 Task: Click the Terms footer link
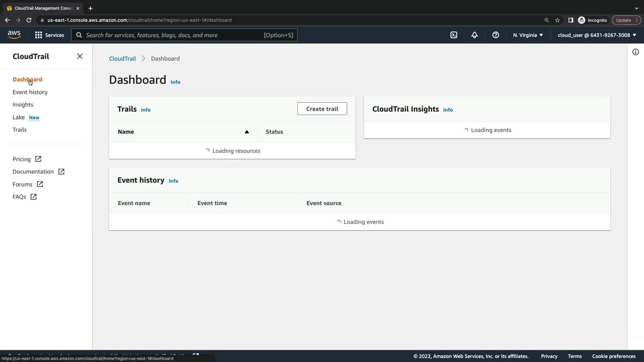575,356
